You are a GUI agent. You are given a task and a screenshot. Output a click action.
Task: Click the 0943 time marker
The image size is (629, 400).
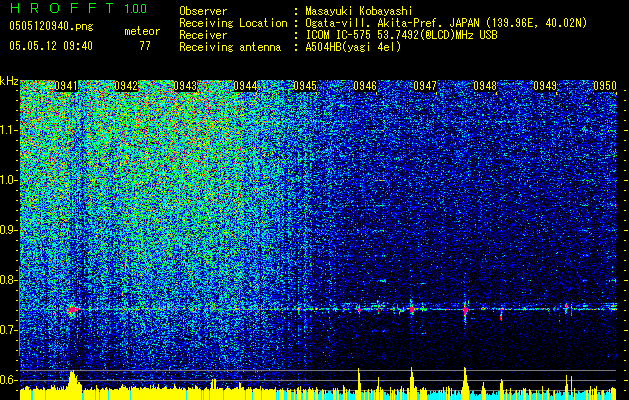[x=186, y=86]
